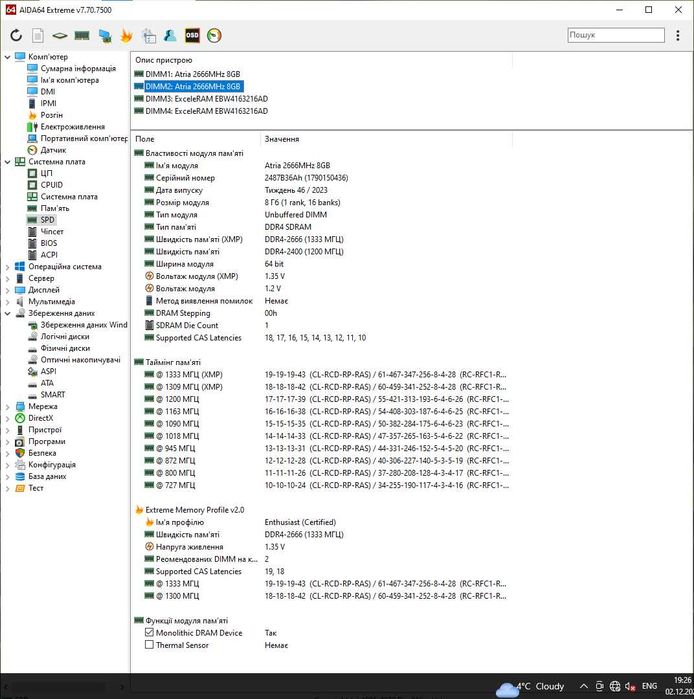Select the DRAM Stepping row
Viewport: 694px width, 699px height.
tap(322, 313)
